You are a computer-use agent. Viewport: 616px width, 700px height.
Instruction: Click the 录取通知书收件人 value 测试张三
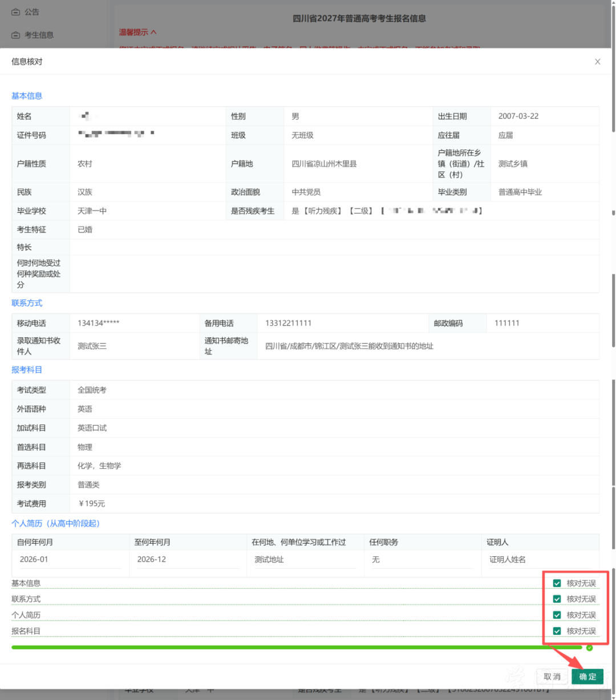pos(92,346)
